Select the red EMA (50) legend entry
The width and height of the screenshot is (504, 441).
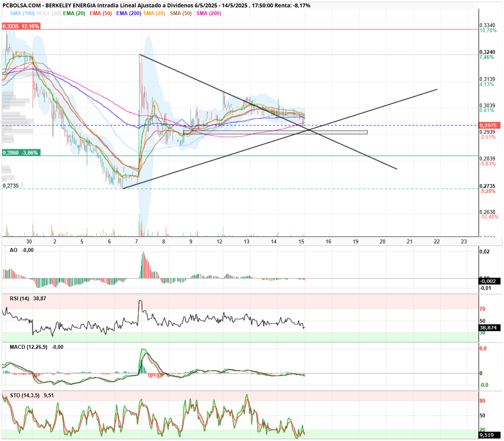coord(101,13)
